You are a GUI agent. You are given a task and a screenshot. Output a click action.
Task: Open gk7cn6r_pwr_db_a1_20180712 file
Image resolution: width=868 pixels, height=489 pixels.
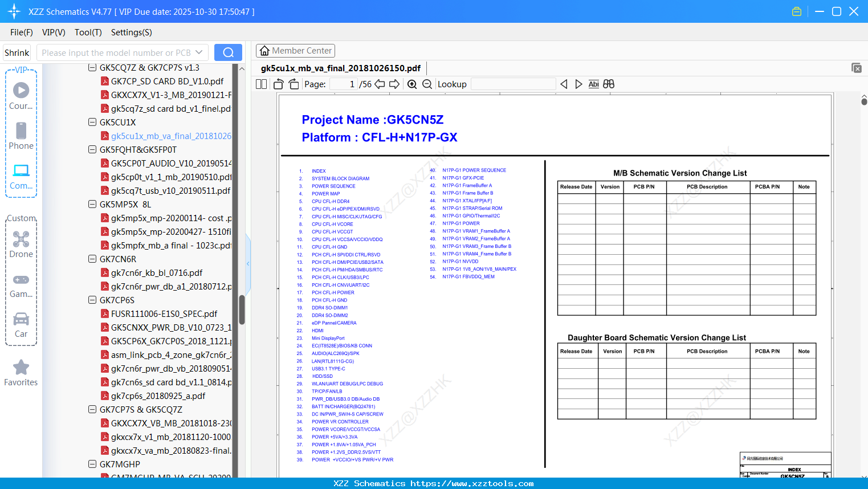(171, 286)
